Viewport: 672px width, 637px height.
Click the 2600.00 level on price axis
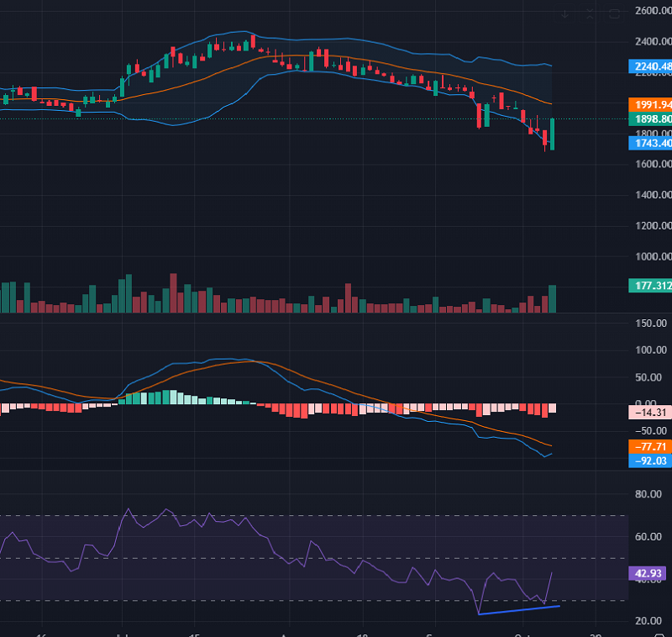click(x=652, y=11)
